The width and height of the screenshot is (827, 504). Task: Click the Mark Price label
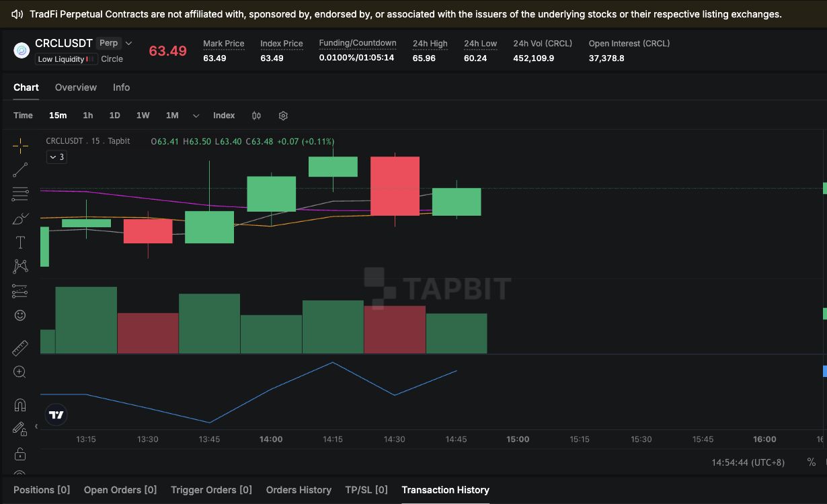click(x=224, y=44)
